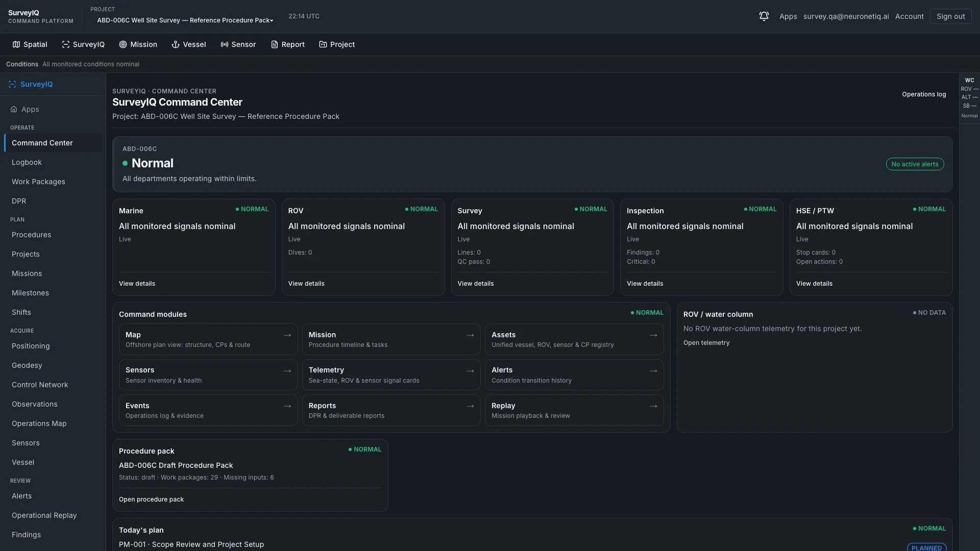Click the Project folder icon

point(323,44)
